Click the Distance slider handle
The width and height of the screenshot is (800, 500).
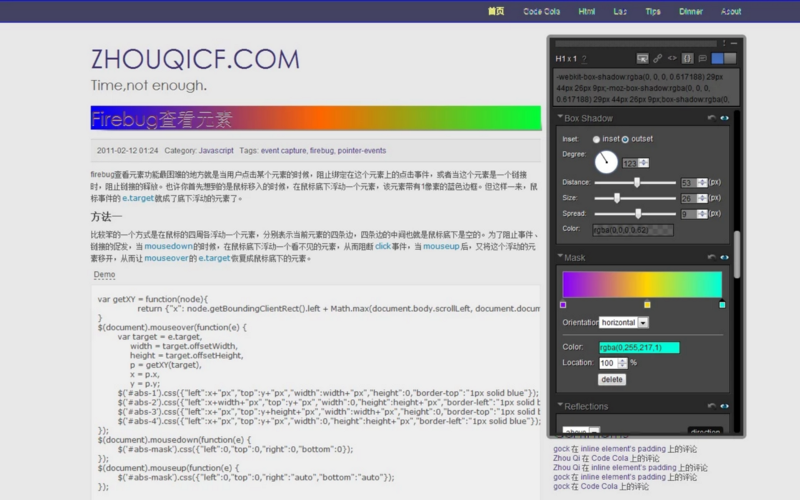(637, 182)
